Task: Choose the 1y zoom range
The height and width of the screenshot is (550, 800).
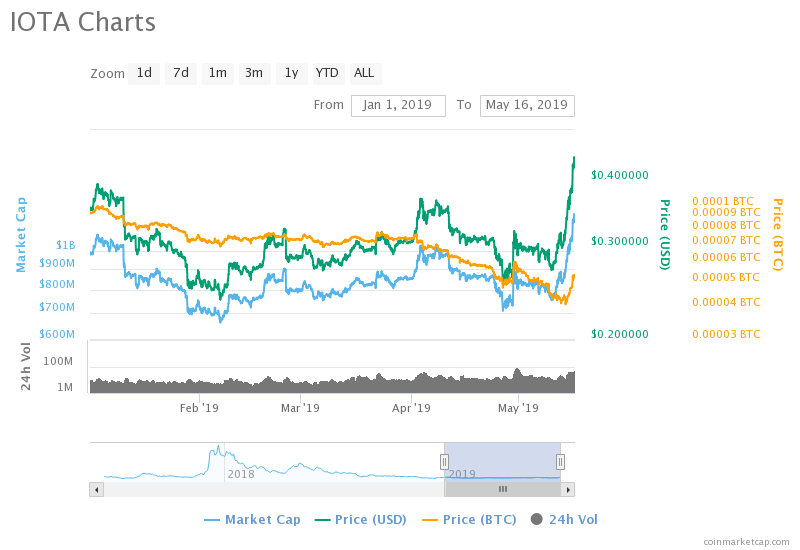Action: coord(291,73)
